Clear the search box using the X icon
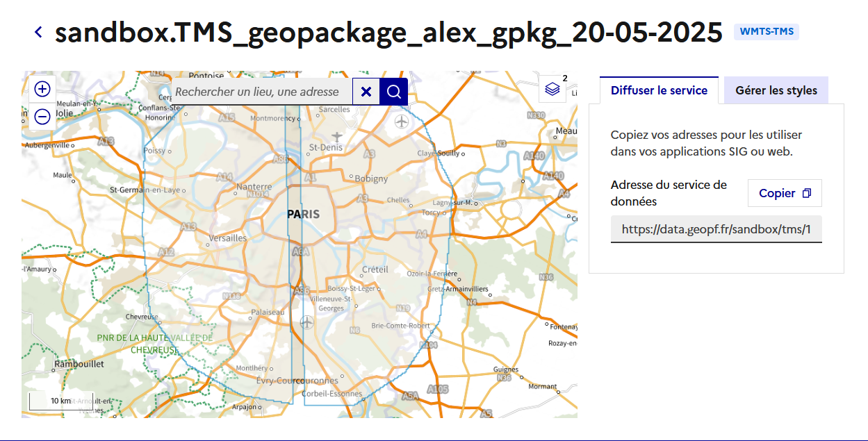 366,91
